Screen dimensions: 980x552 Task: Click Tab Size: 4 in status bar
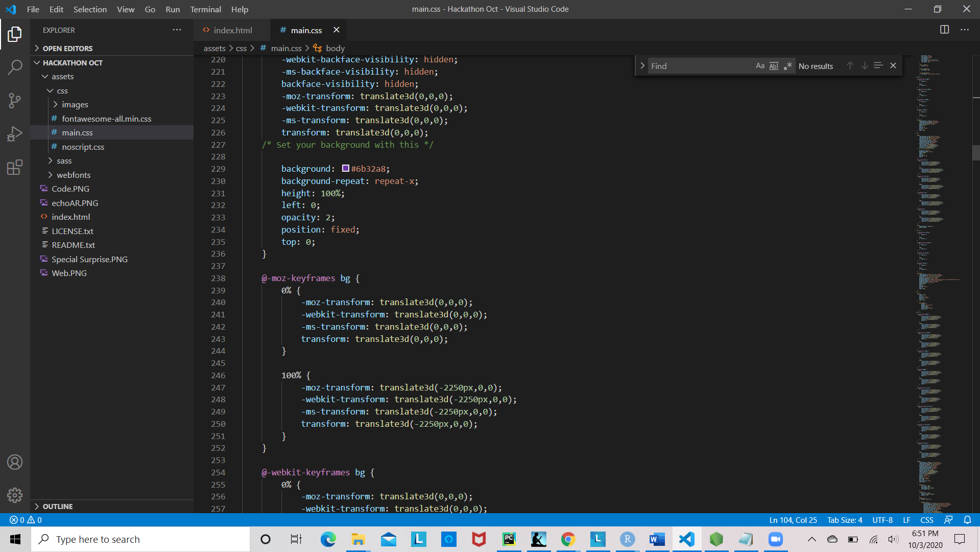point(844,520)
